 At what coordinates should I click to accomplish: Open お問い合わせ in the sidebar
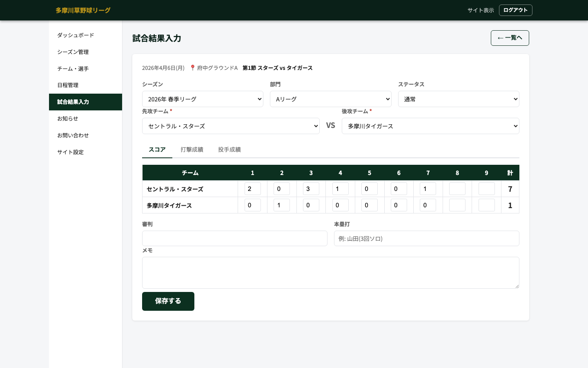coord(85,135)
